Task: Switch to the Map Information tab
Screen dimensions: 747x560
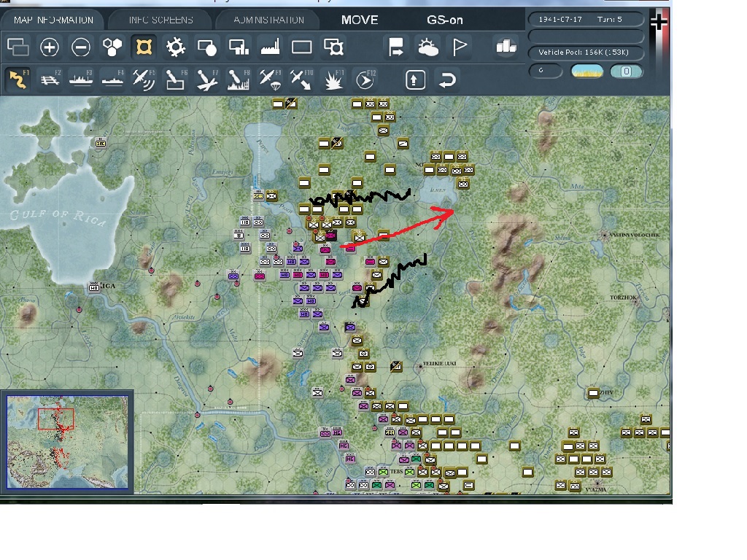Action: tap(53, 20)
